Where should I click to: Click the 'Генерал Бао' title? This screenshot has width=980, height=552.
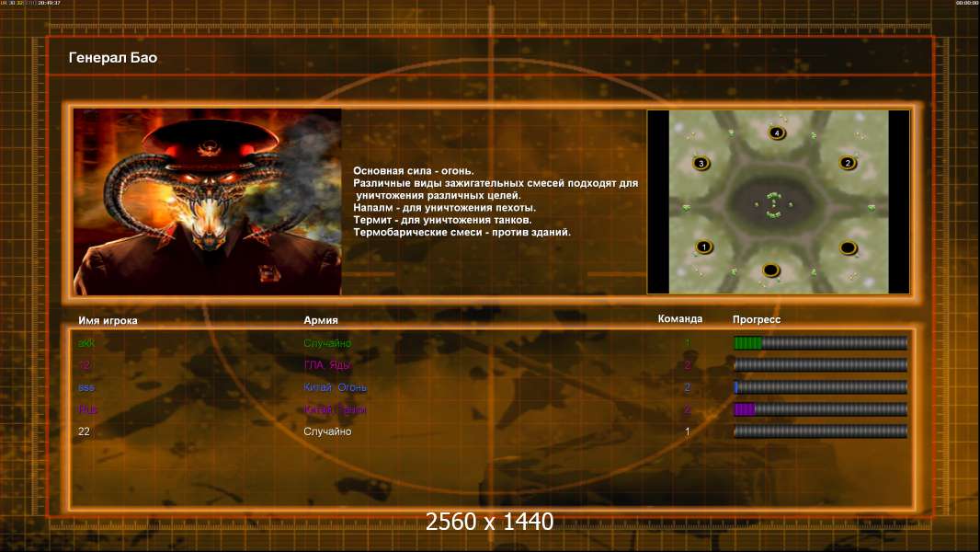[113, 58]
